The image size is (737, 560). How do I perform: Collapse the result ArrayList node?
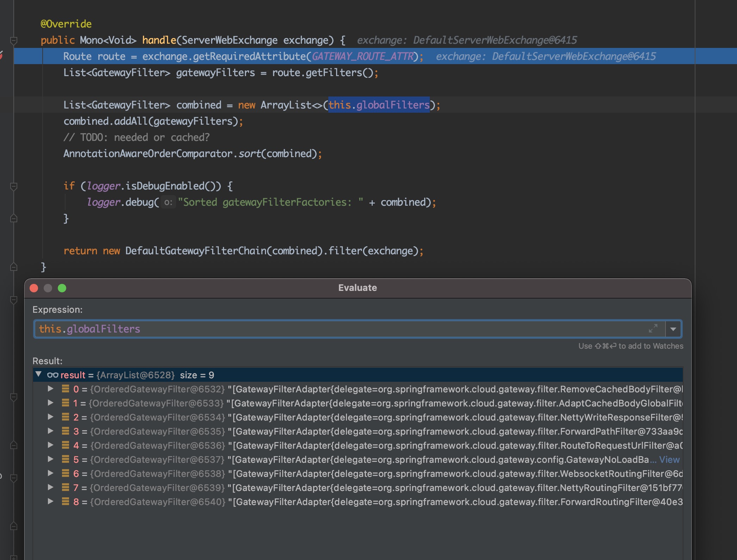pyautogui.click(x=39, y=374)
